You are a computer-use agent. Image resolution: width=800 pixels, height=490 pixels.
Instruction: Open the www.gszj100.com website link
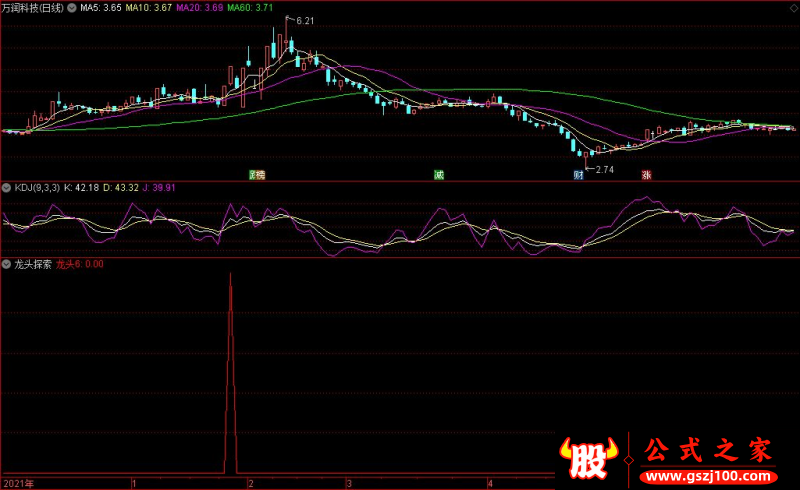pos(708,477)
